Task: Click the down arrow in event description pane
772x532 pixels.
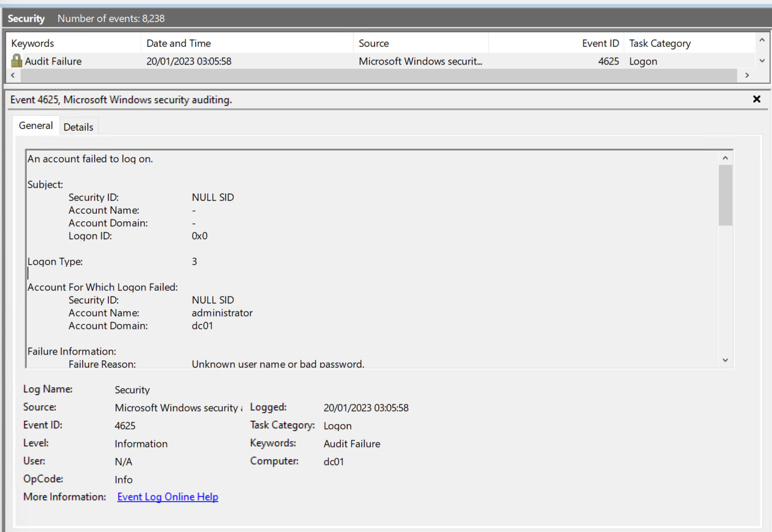Action: pos(725,360)
